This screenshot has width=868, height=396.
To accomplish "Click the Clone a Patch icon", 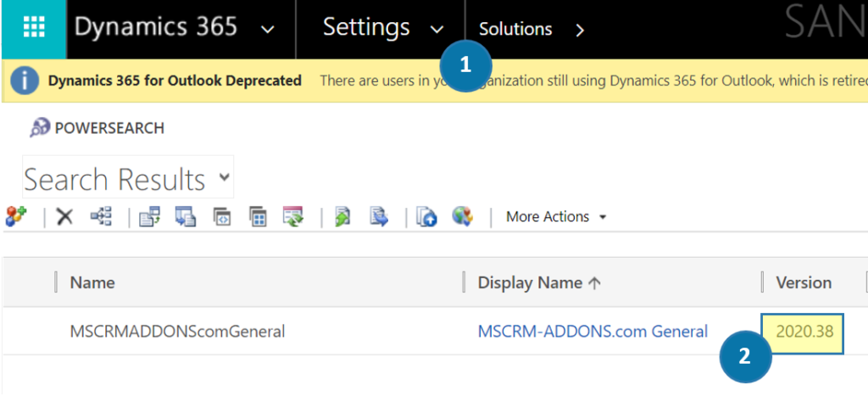I will coord(222,216).
